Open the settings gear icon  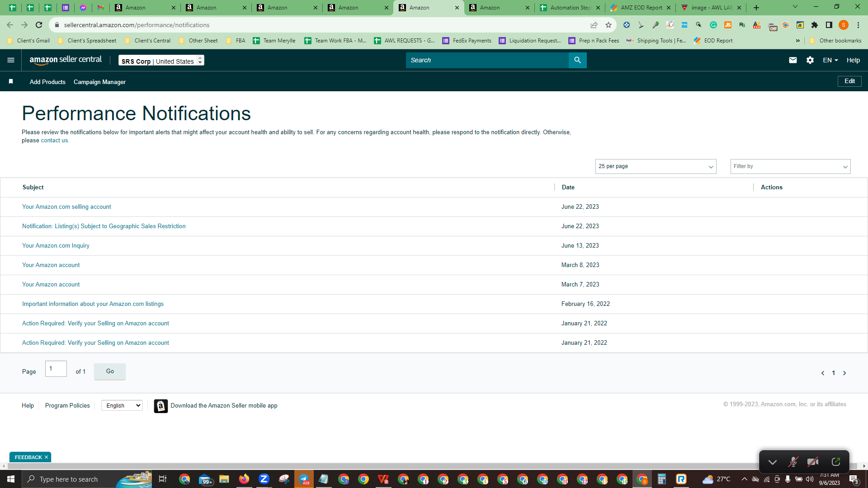[x=810, y=60]
